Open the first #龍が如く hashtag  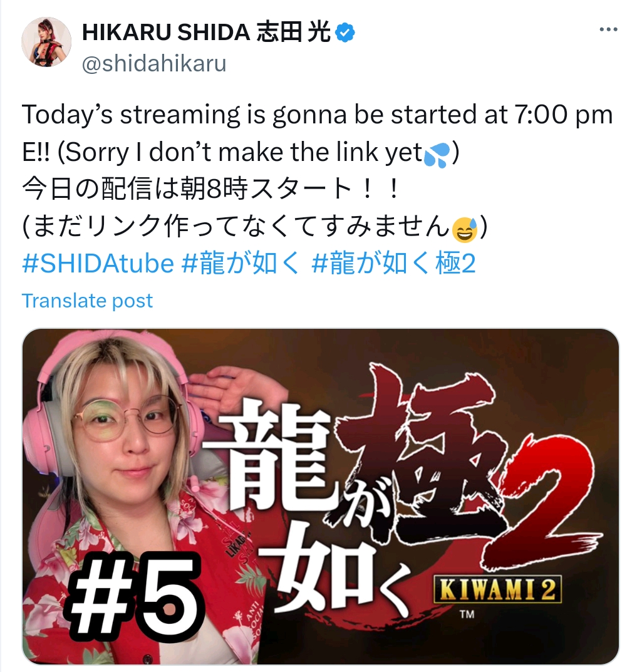(x=240, y=263)
